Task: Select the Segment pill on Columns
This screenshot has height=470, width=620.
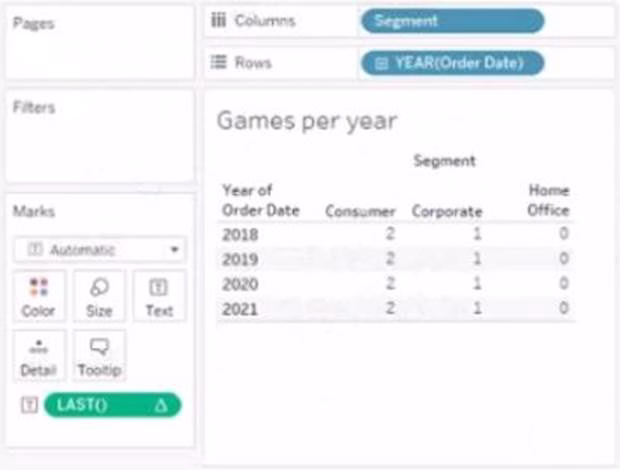Action: tap(452, 21)
